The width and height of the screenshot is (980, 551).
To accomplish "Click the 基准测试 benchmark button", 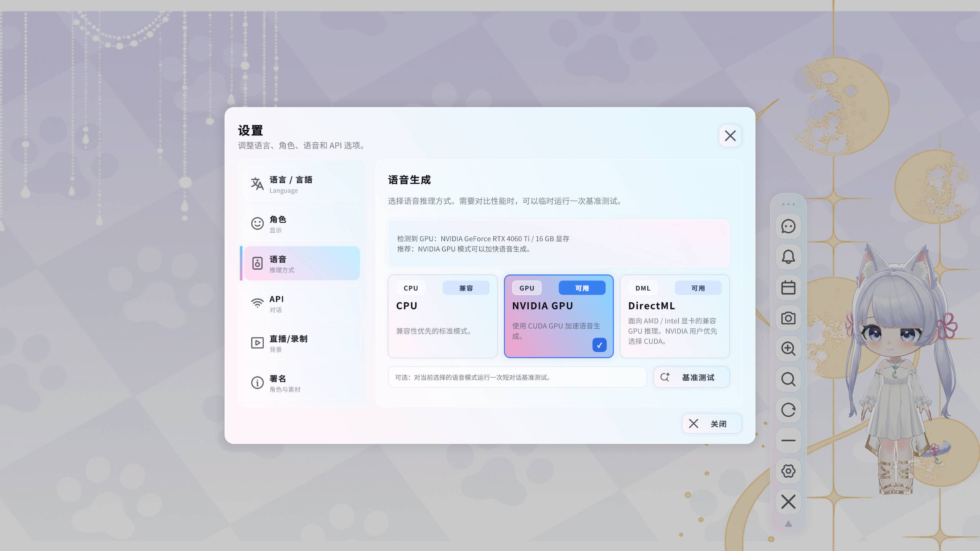I will click(691, 377).
